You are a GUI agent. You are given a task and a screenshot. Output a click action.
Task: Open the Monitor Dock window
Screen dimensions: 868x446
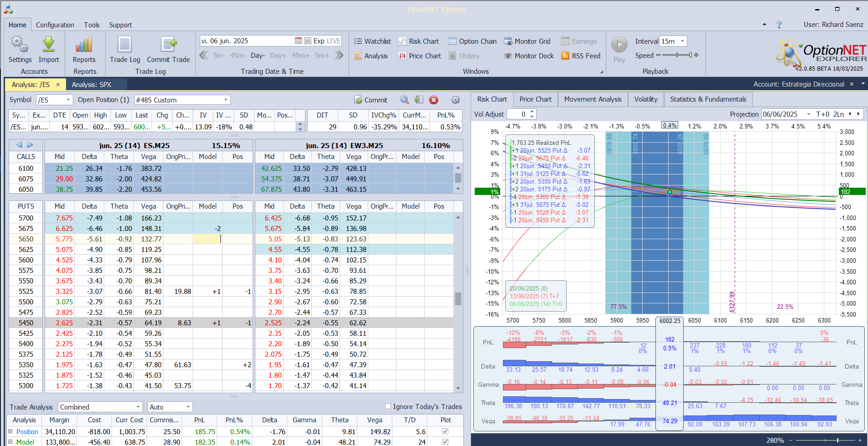coord(529,56)
